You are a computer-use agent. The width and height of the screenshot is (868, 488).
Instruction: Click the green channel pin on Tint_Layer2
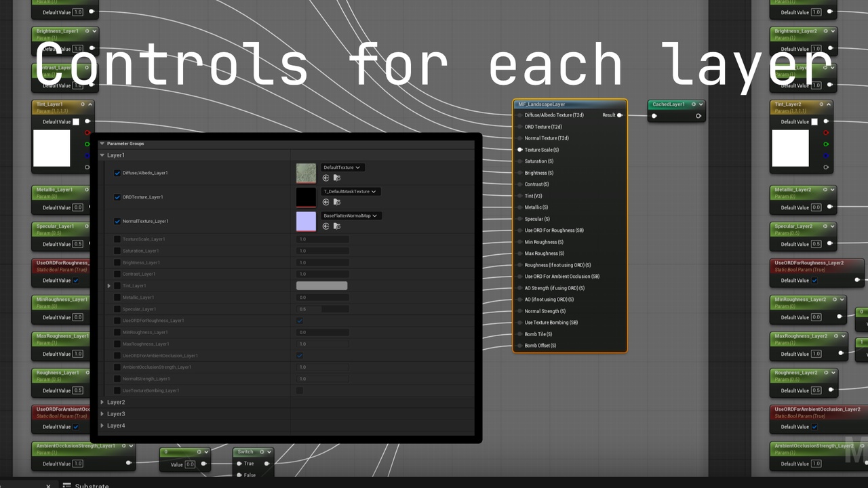[826, 144]
